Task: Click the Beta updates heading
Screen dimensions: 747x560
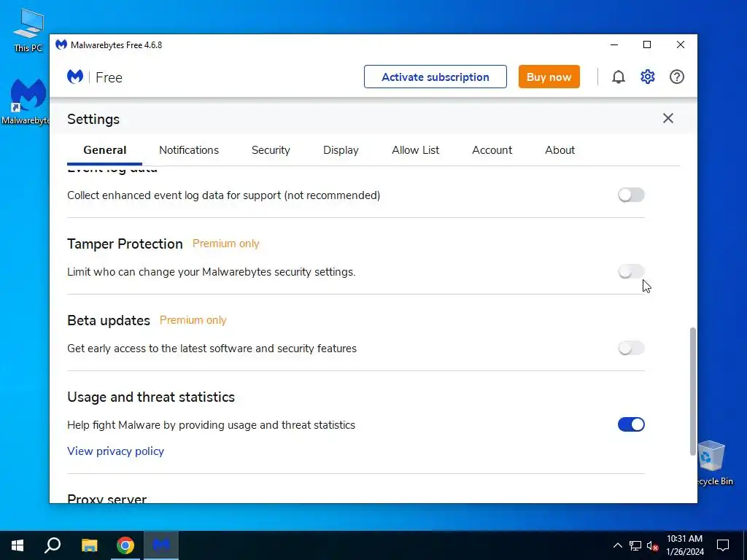Action: [x=109, y=321]
